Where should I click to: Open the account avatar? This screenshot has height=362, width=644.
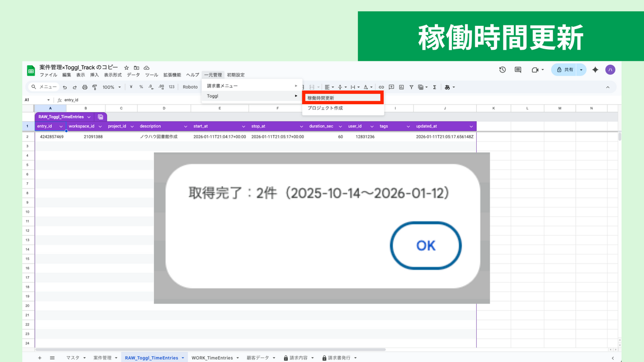coord(610,70)
